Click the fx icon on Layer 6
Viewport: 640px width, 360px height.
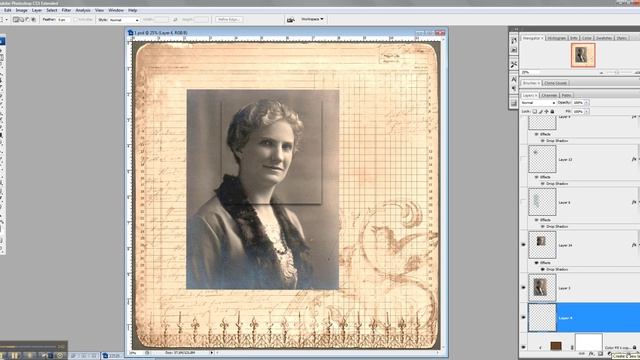click(x=634, y=202)
